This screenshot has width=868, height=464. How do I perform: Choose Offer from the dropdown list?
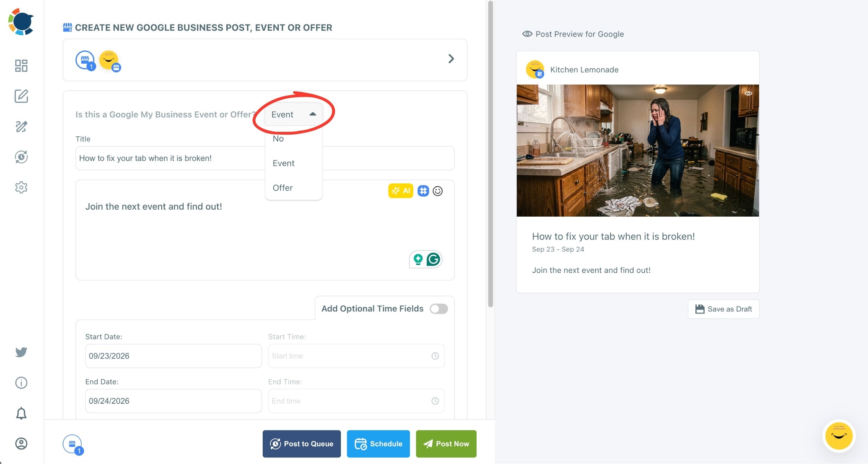[x=293, y=188]
